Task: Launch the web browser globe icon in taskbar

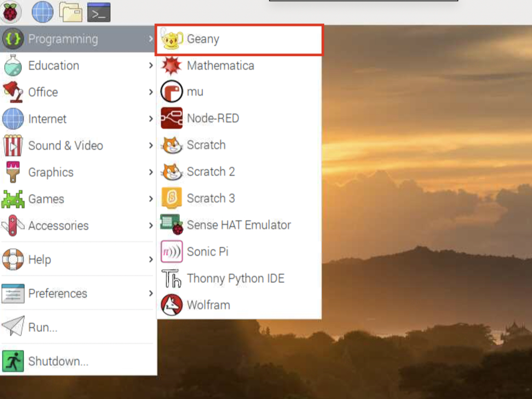Action: click(43, 12)
